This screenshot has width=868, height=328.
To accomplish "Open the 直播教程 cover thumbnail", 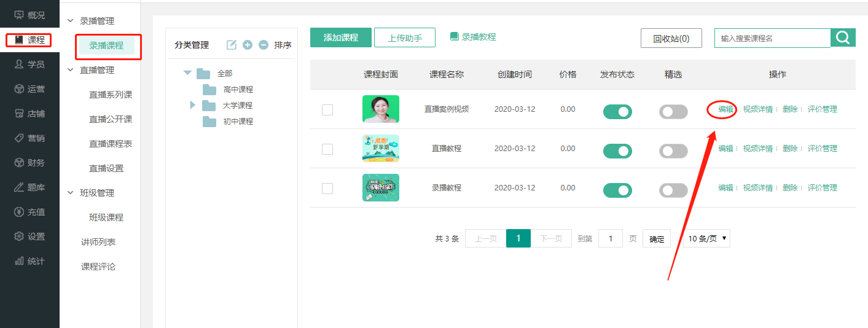I will (381, 149).
